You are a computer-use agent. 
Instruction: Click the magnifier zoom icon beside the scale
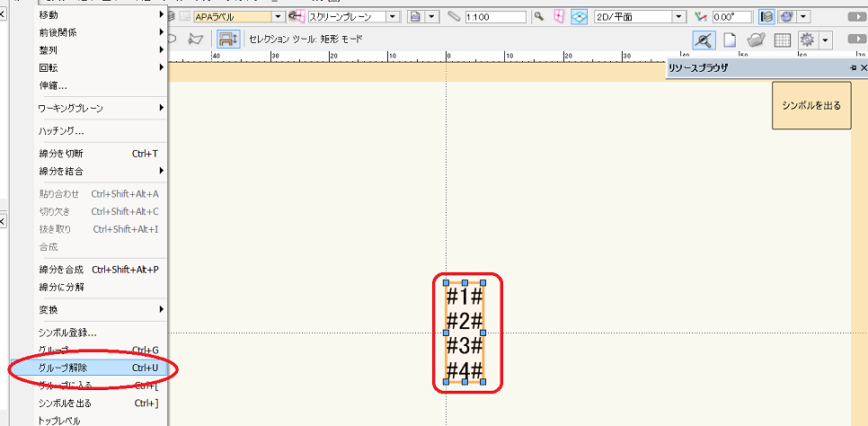click(539, 17)
